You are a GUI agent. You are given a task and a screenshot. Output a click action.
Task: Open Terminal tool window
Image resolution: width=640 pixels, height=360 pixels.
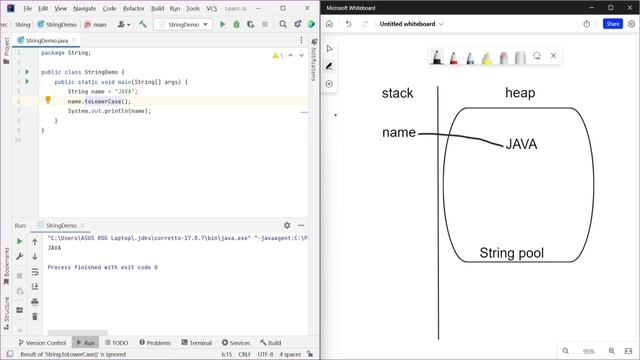click(196, 343)
